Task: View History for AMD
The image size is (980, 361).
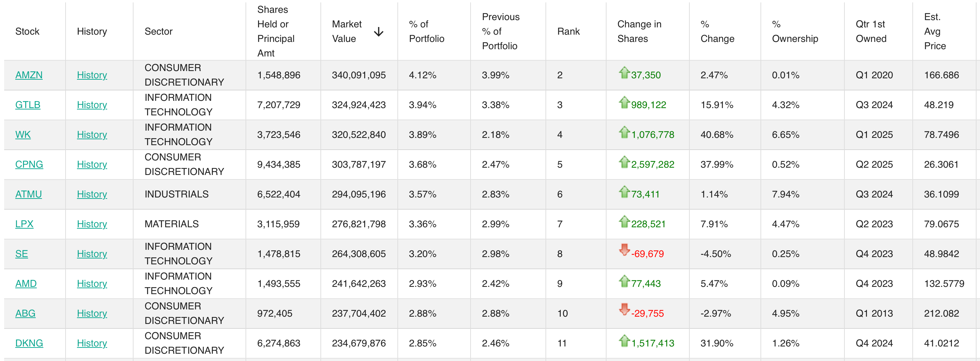Action: tap(92, 283)
